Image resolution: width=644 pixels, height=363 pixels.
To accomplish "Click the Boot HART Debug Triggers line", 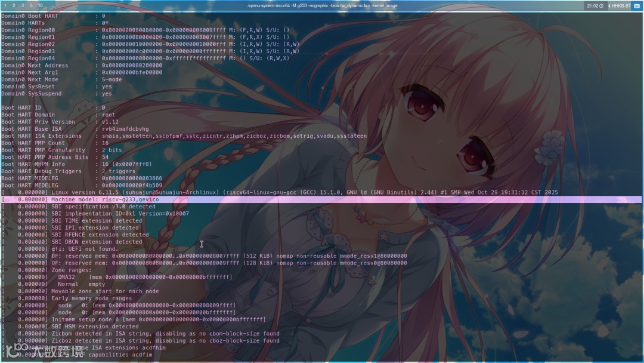I will pos(68,171).
